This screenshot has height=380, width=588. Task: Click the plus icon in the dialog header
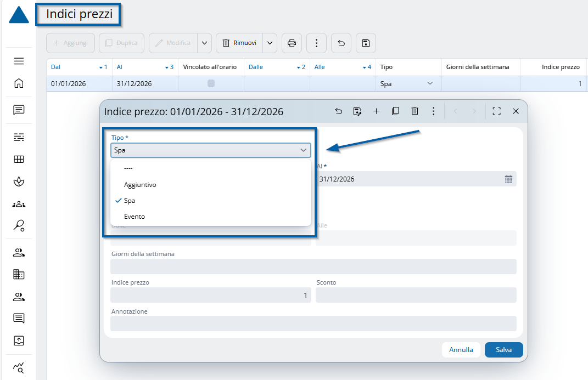pyautogui.click(x=376, y=111)
